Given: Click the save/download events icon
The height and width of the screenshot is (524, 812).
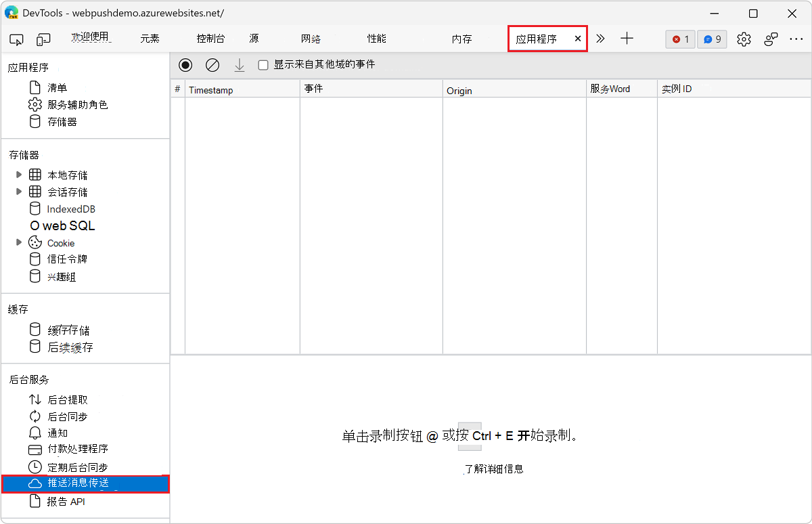Looking at the screenshot, I should tap(239, 65).
